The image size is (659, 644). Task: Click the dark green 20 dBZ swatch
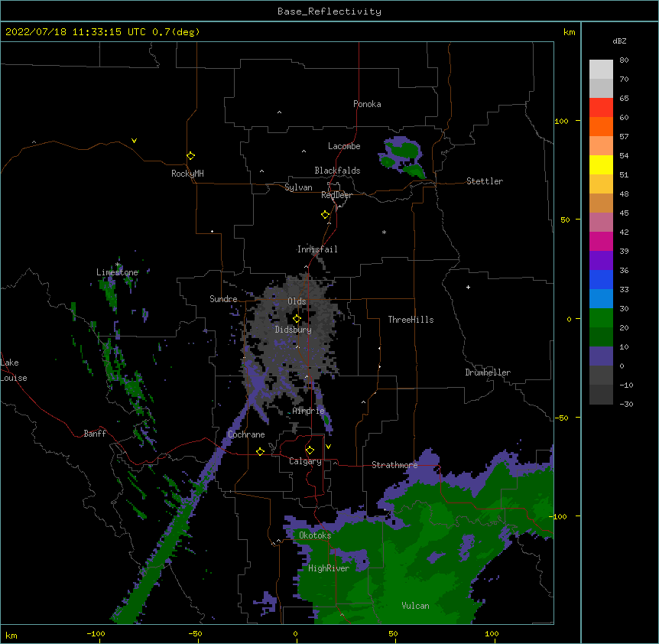tap(601, 337)
